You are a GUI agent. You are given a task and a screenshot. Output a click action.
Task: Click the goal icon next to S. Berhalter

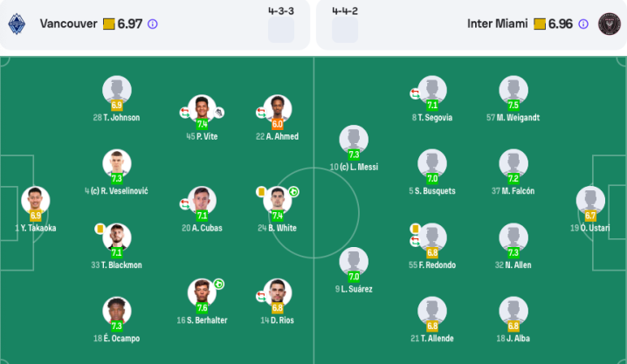tap(218, 284)
